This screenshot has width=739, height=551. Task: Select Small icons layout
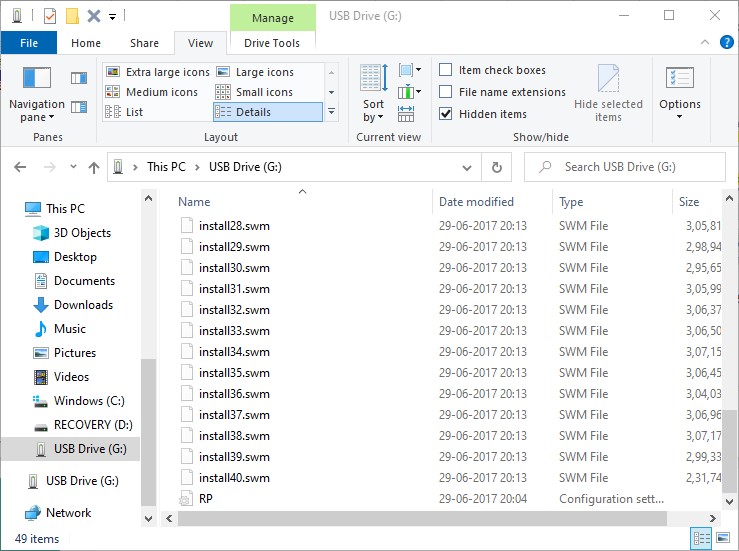coord(255,92)
